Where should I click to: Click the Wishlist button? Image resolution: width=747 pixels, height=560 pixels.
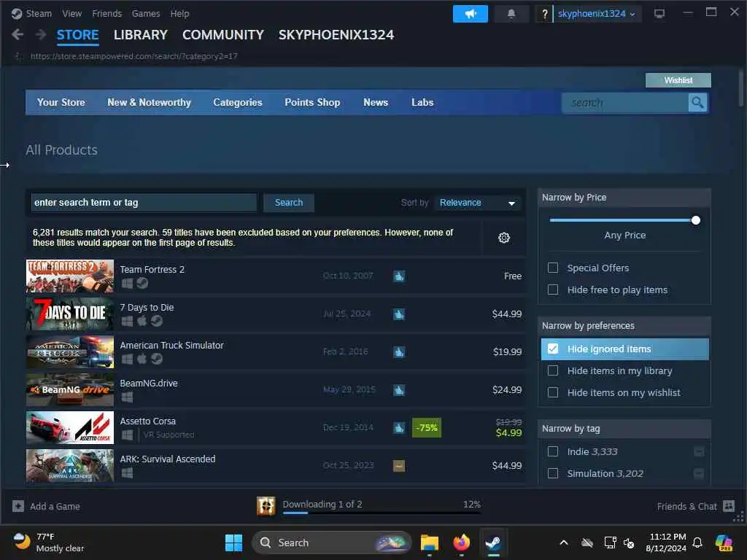click(x=678, y=80)
